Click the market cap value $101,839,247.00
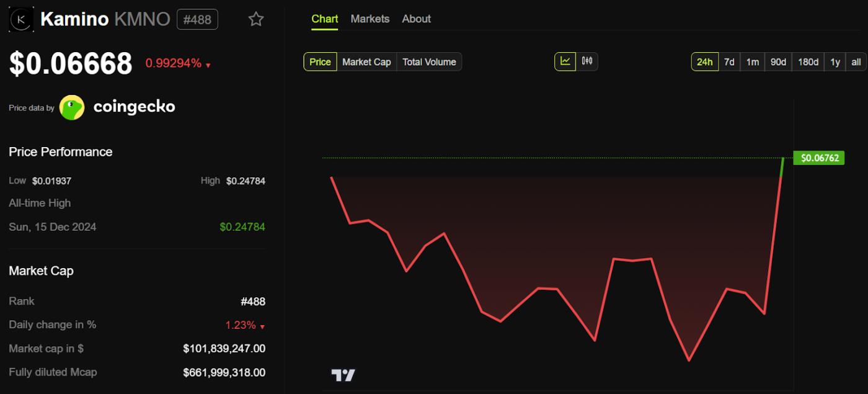Screen dimensions: 868x394 coord(224,349)
